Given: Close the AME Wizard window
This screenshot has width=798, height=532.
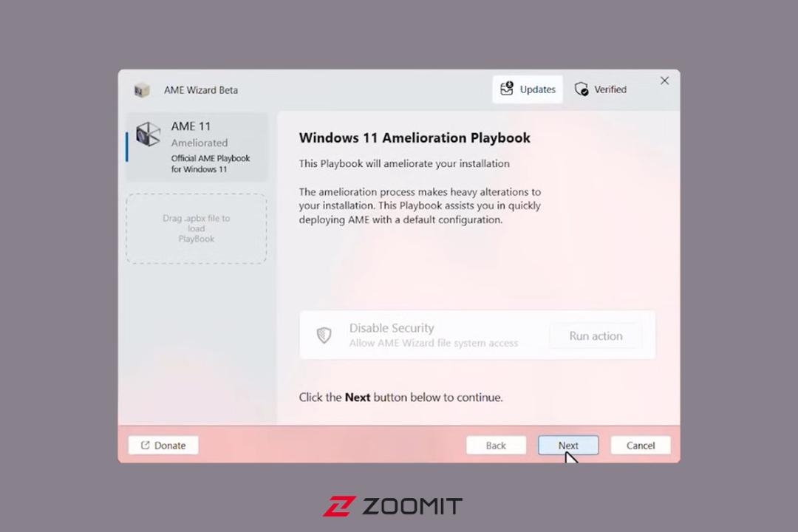Looking at the screenshot, I should click(664, 81).
